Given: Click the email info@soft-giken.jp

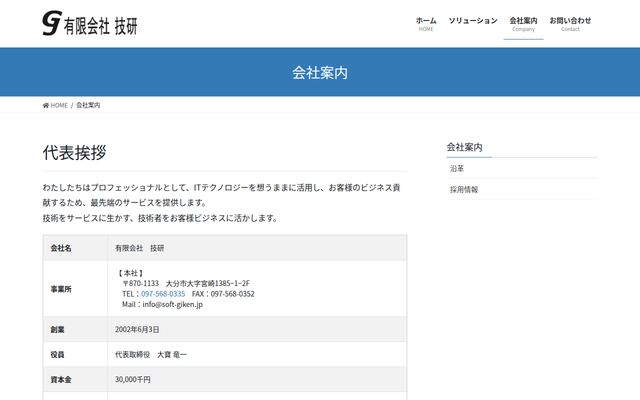Looking at the screenshot, I should (173, 304).
